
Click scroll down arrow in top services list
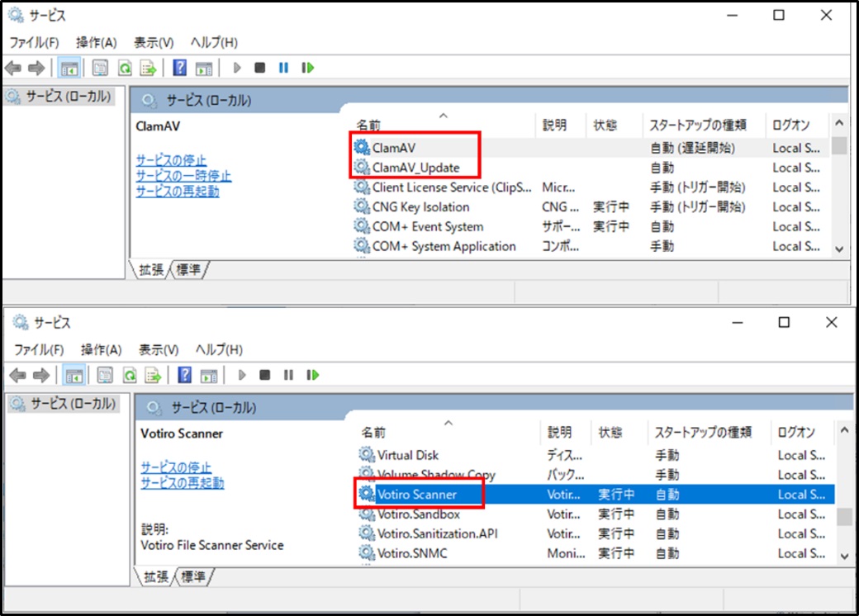click(839, 249)
